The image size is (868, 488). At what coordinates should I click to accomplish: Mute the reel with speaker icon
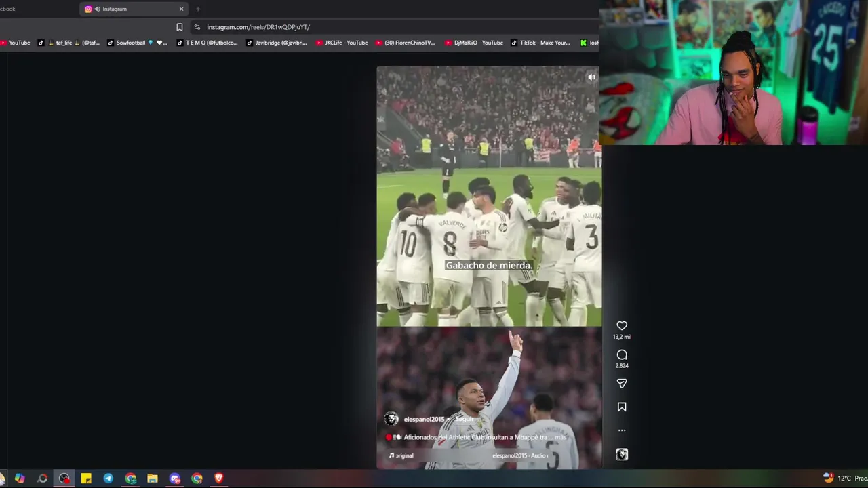point(591,77)
